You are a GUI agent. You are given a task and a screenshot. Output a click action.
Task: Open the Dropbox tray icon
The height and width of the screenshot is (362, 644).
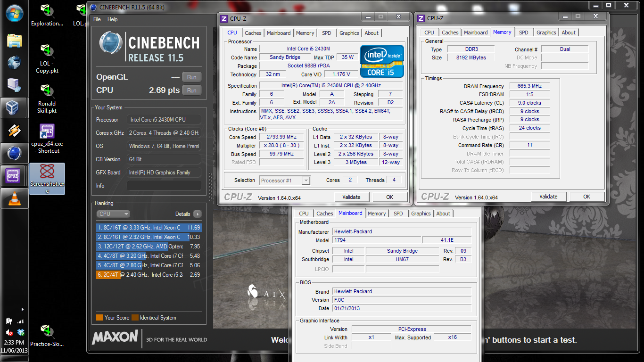click(20, 332)
